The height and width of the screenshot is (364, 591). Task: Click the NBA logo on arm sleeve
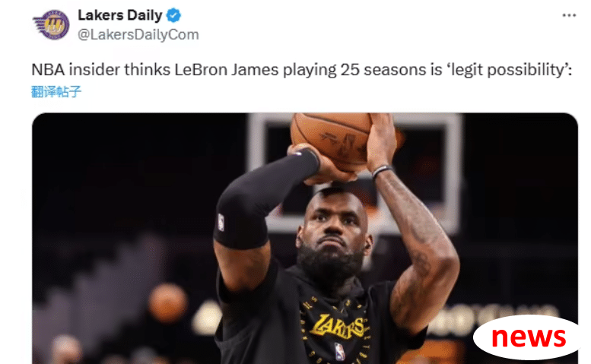[x=221, y=222]
